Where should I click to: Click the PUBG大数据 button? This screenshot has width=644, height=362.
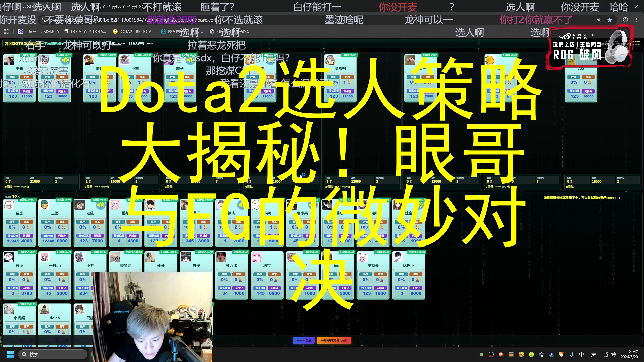click(304, 340)
